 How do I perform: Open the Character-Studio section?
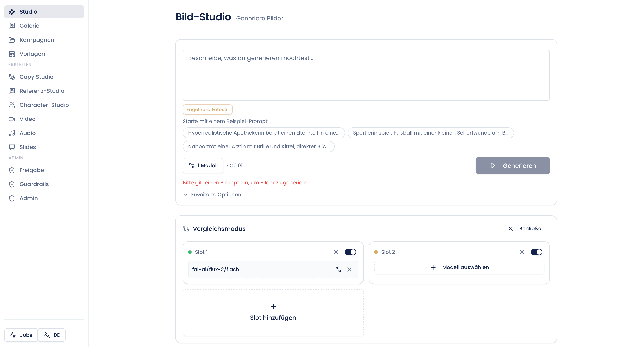click(44, 105)
